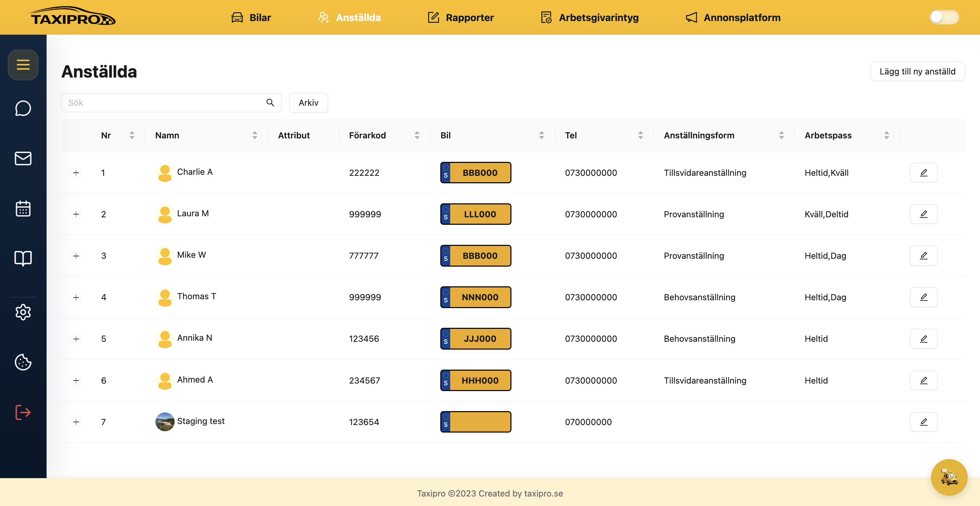Viewport: 980px width, 506px height.
Task: Click license plate HHH000
Action: pos(476,380)
